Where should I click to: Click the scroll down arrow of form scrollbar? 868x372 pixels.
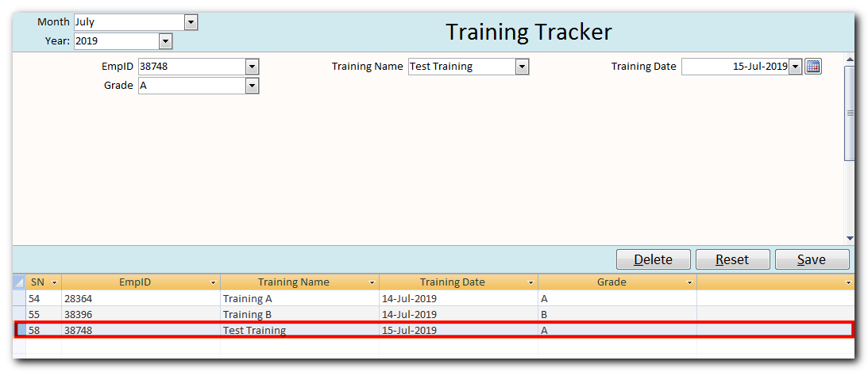[850, 239]
